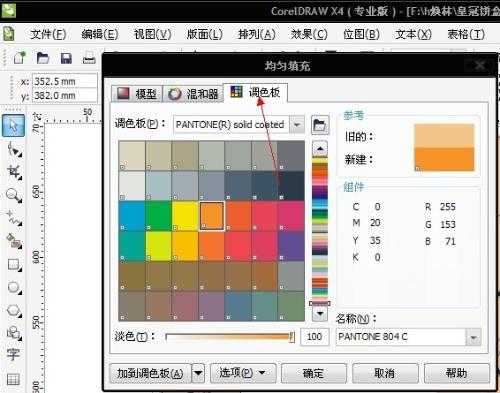Open the 文件(F) menu
This screenshot has width=500, height=393.
(x=48, y=34)
